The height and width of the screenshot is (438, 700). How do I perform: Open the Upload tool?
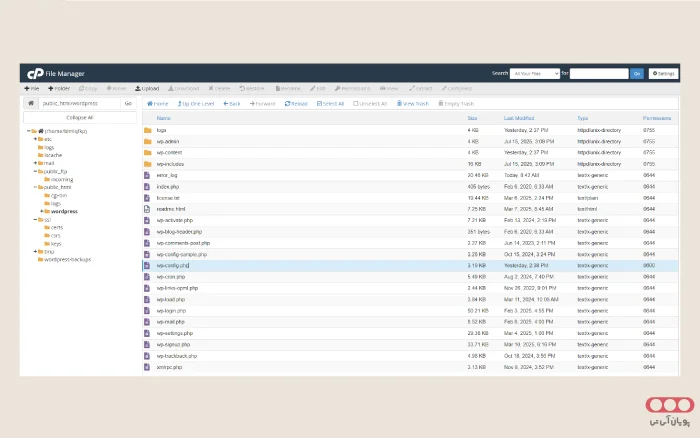pyautogui.click(x=147, y=88)
